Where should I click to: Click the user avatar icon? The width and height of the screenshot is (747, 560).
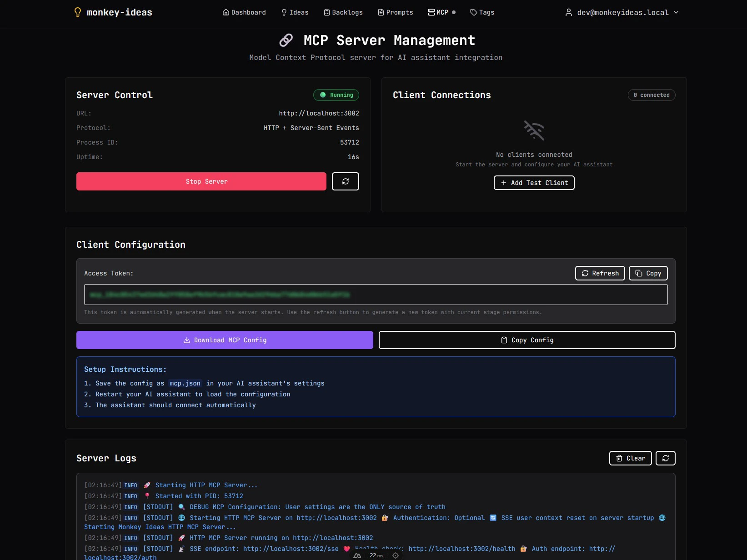coord(569,12)
